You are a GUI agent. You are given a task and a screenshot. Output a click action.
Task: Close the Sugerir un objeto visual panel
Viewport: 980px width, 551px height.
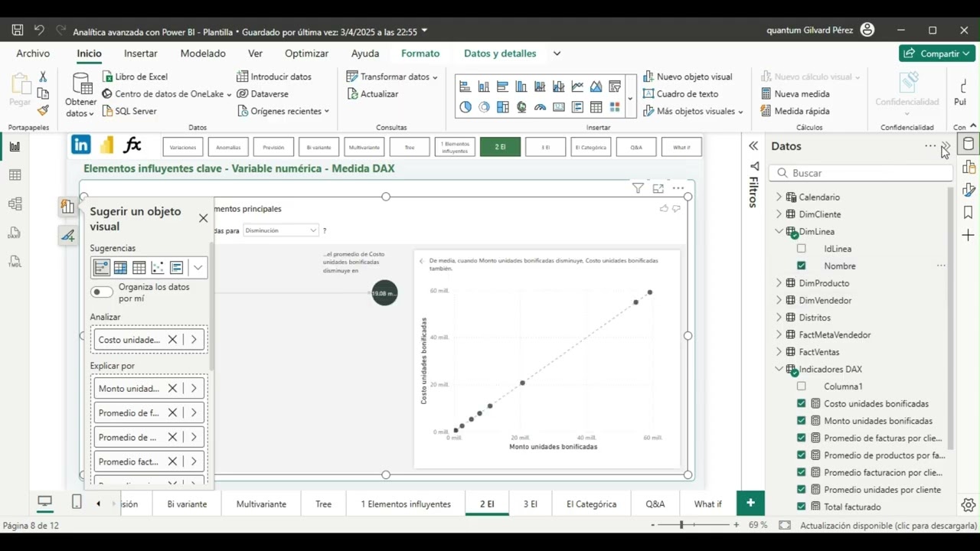203,218
